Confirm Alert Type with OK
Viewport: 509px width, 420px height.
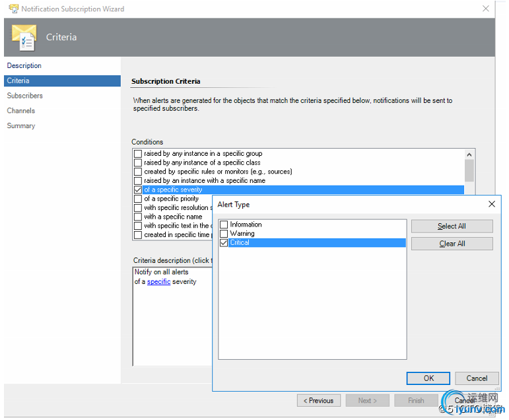point(428,378)
